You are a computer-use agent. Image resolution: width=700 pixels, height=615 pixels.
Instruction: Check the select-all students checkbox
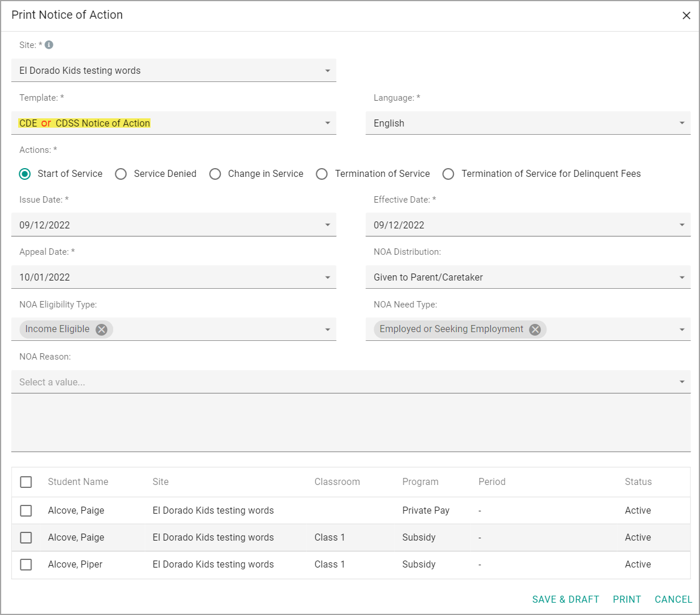click(x=26, y=482)
